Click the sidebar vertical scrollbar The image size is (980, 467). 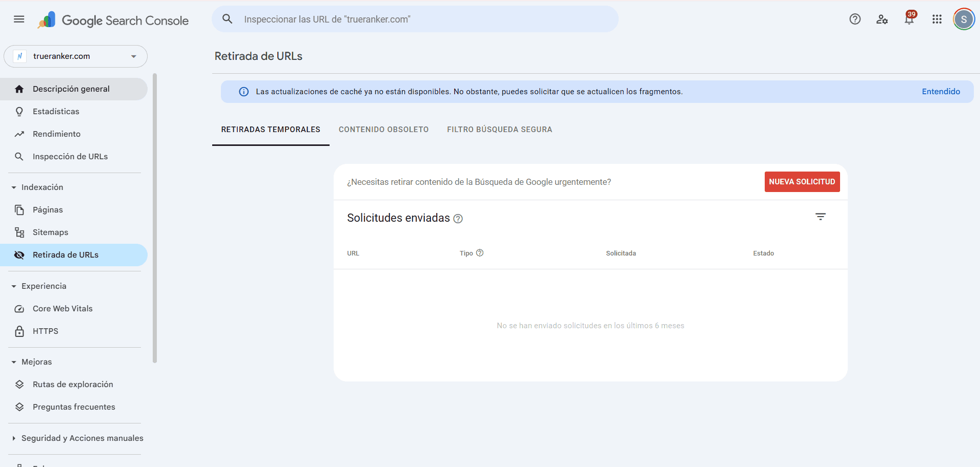(x=155, y=218)
